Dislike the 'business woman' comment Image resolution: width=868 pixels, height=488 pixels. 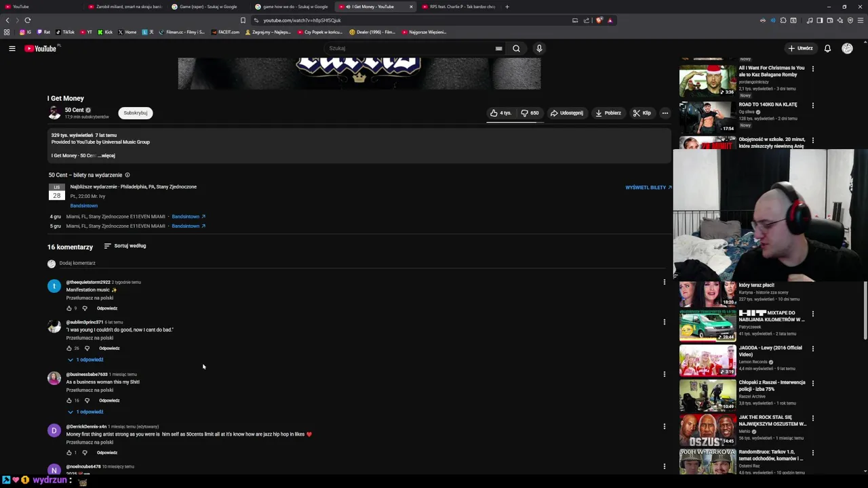coord(87,401)
